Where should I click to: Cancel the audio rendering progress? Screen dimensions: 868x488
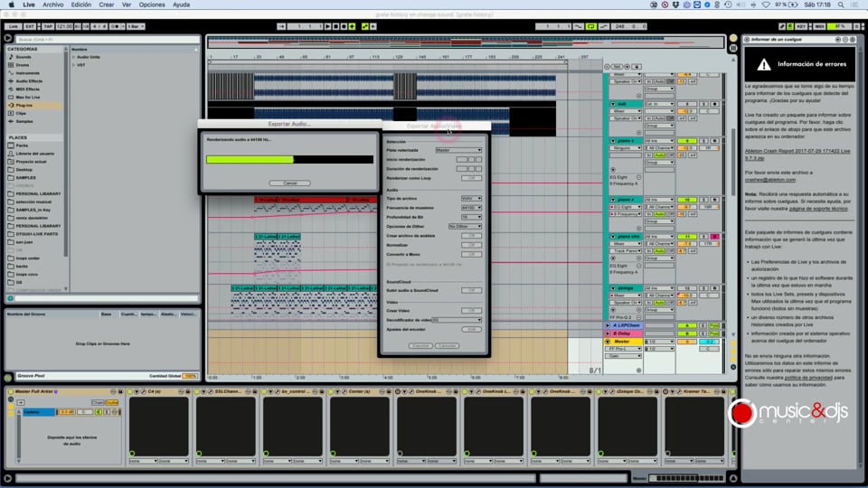coord(289,183)
